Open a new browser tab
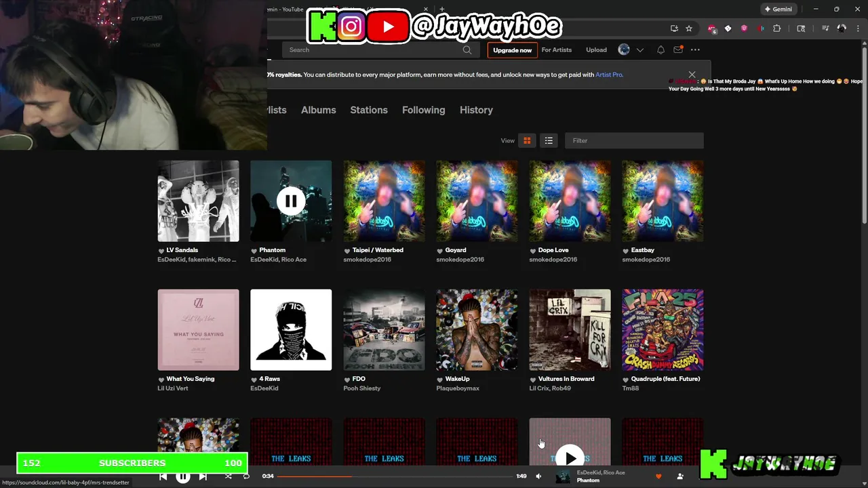Viewport: 868px width, 488px height. click(x=442, y=9)
